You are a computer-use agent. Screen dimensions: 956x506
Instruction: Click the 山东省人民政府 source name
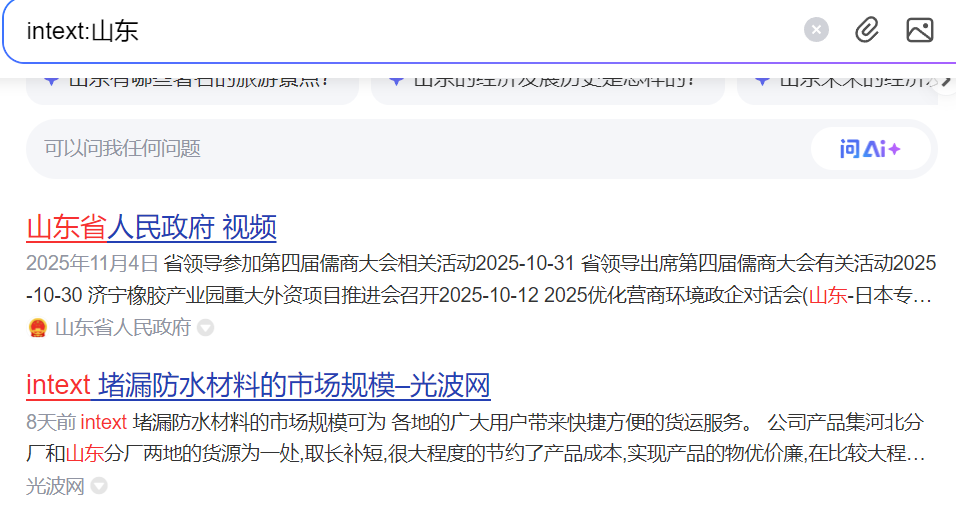123,327
